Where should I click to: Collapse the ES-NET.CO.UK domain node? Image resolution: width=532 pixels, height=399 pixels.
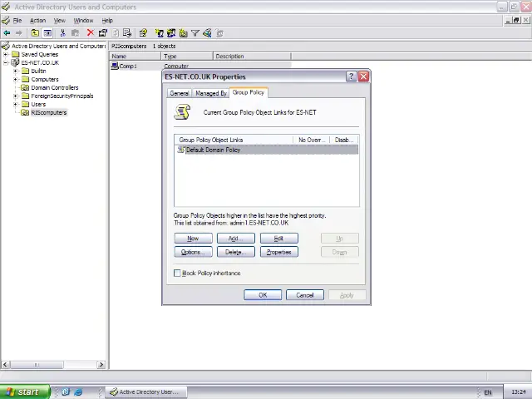[6, 63]
